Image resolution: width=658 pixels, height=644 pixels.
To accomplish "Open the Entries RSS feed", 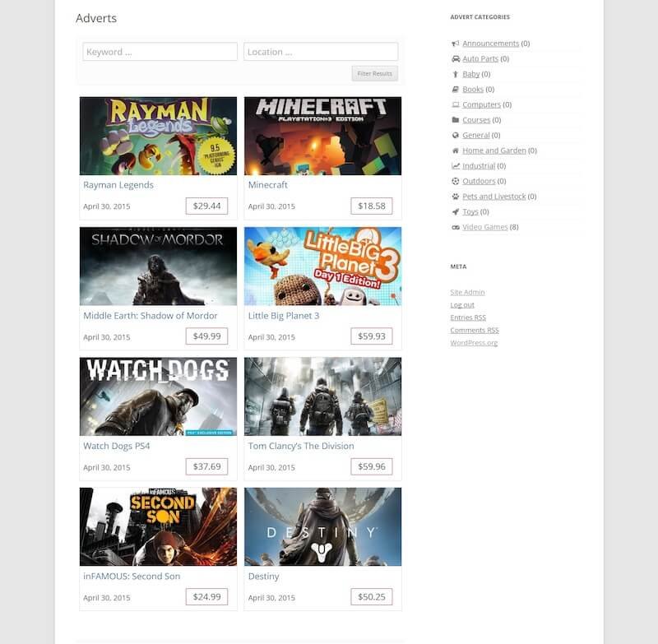I will (x=468, y=317).
